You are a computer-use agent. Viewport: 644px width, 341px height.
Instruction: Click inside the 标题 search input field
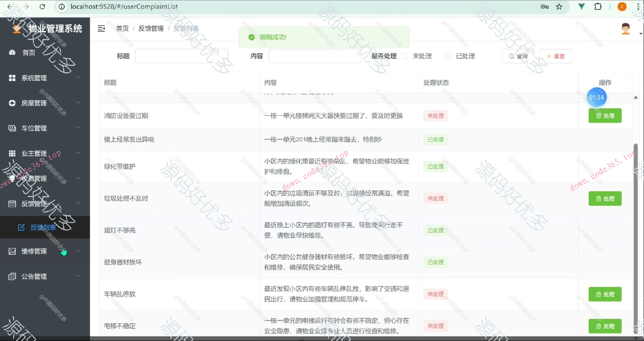coord(181,56)
